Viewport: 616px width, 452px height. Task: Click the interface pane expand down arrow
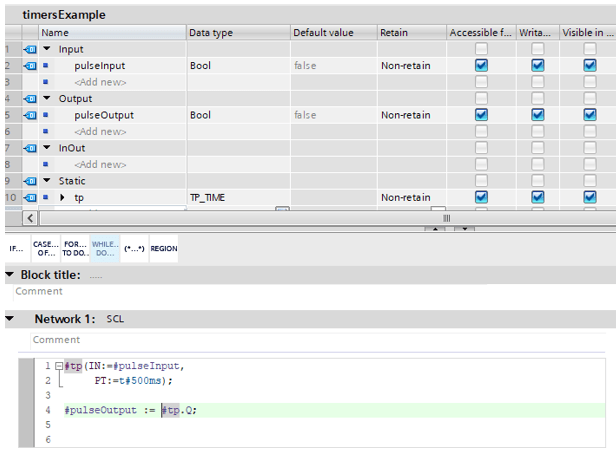coord(465,229)
